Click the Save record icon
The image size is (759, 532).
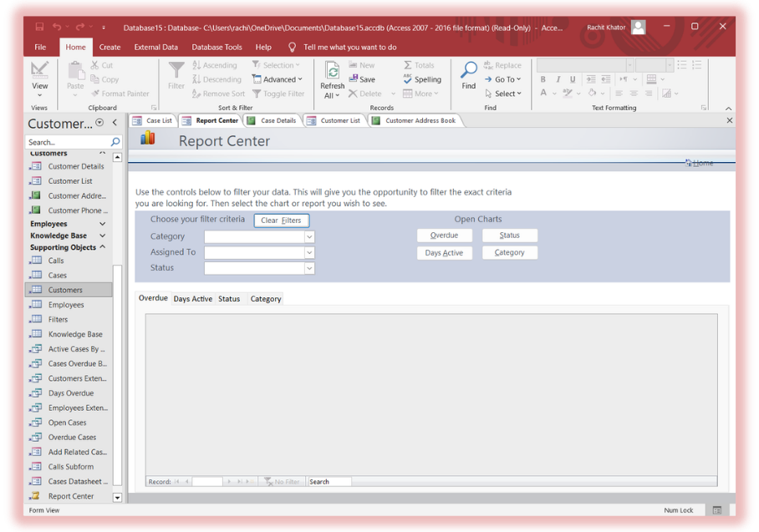click(354, 79)
